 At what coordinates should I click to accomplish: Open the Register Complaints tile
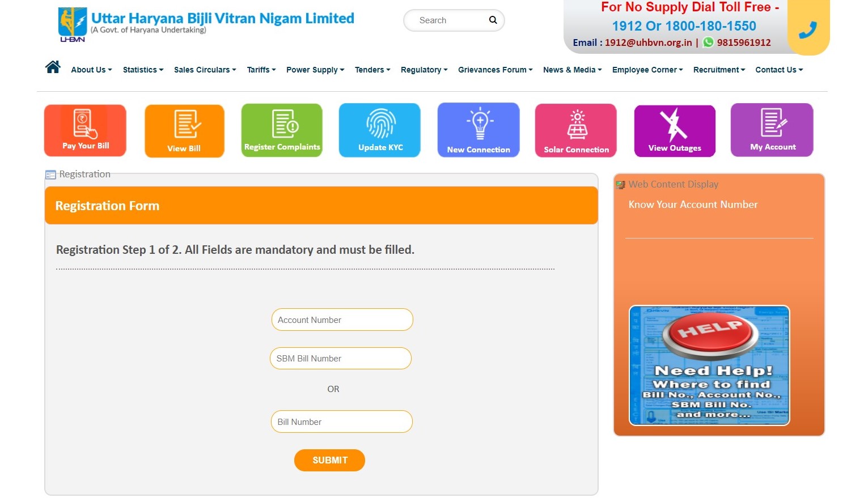pos(282,130)
